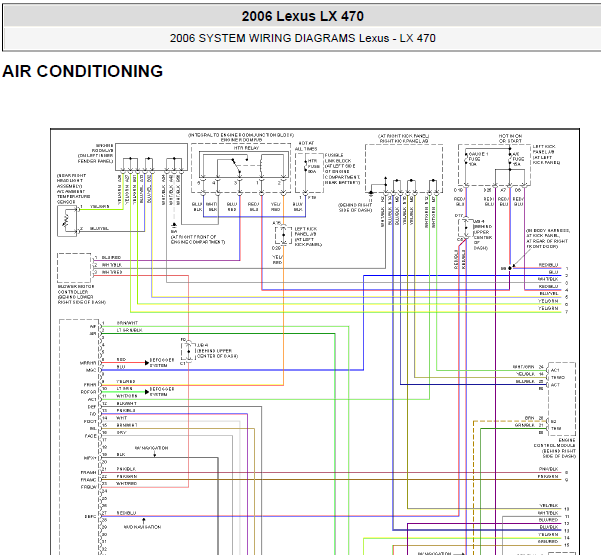Click the "GRN/BLK 21" wire label at the ECM
Image resolution: width=601 pixels, height=555 pixels.
529,425
